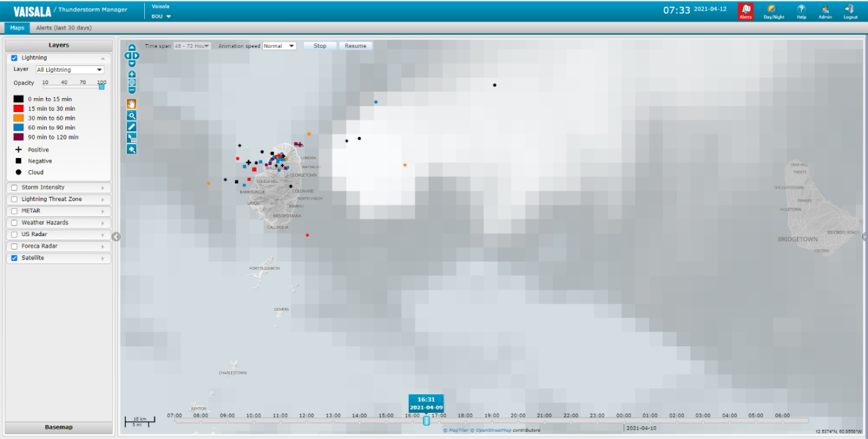Screen dimensions: 868x439
Task: Zoom in using the plus icon
Action: click(x=132, y=74)
